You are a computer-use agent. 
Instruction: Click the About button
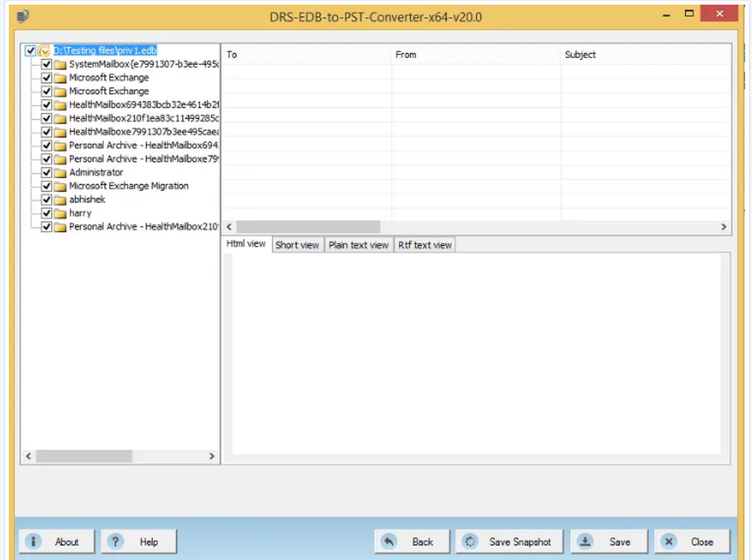[x=57, y=541]
